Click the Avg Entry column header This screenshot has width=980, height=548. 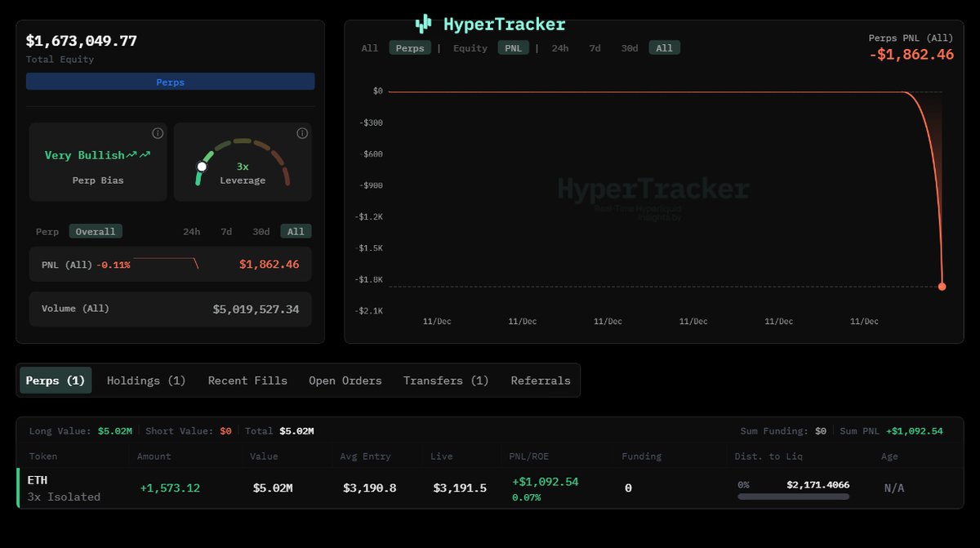click(365, 457)
